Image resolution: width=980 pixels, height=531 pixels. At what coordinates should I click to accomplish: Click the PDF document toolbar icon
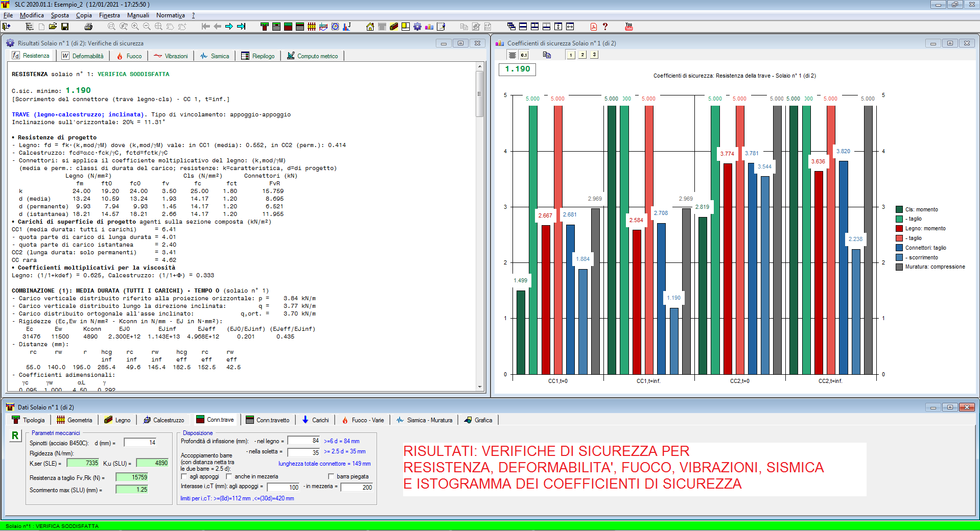593,27
